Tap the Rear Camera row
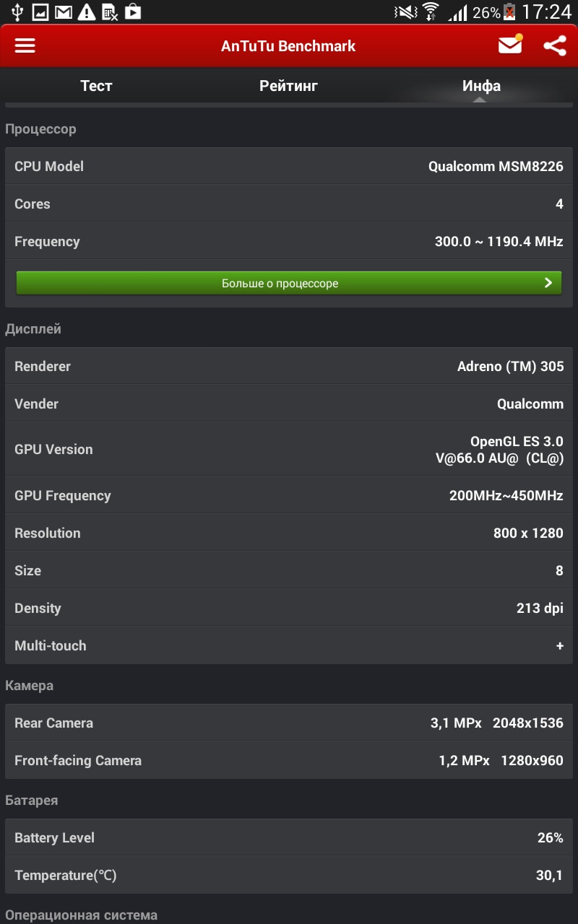 tap(289, 723)
